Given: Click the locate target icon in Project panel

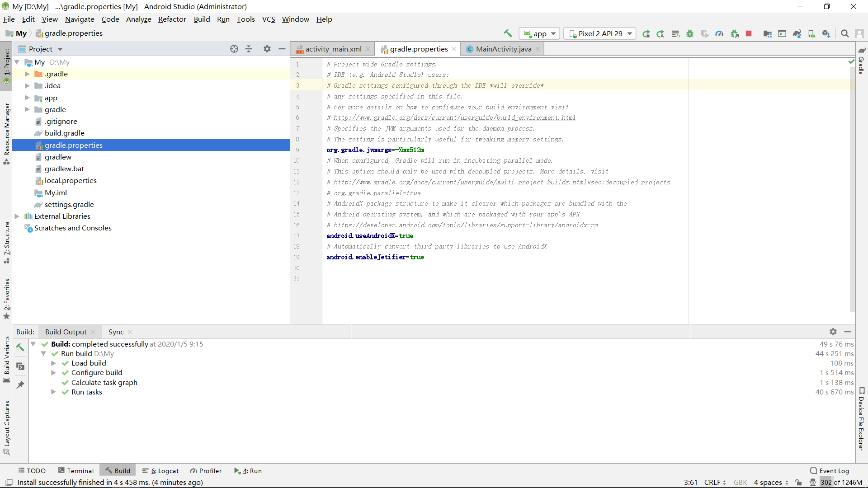Looking at the screenshot, I should tap(234, 49).
